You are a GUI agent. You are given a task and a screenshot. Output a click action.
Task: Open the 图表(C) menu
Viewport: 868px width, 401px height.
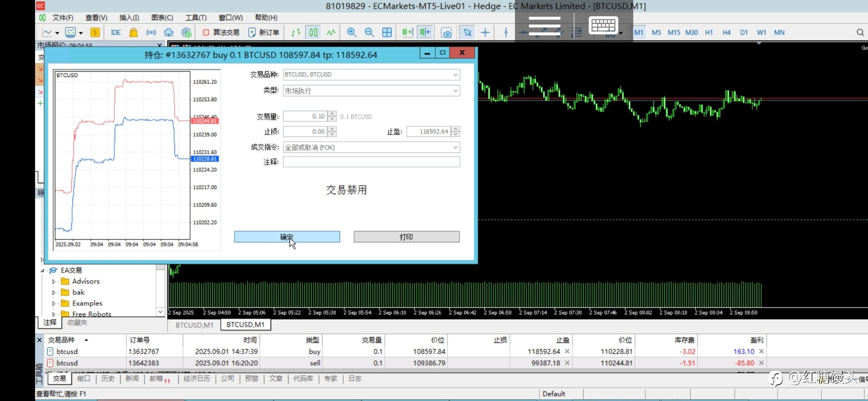pos(162,18)
